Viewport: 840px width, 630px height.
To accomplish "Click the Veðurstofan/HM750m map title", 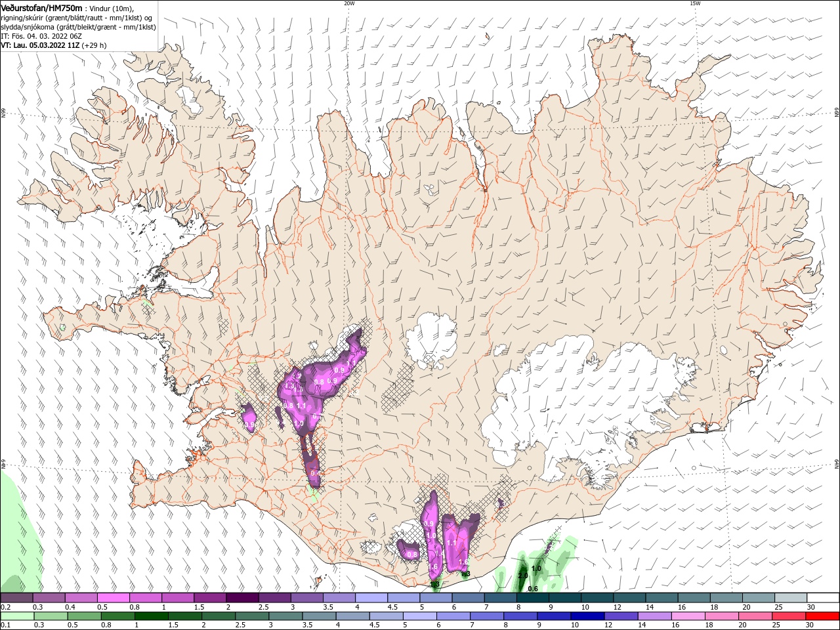I will point(41,7).
